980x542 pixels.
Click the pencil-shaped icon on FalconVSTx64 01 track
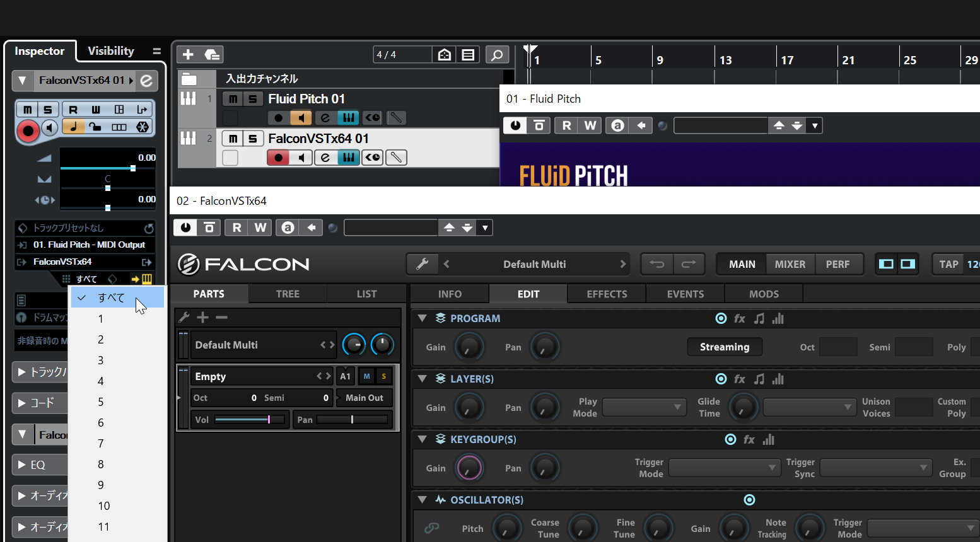pyautogui.click(x=395, y=158)
